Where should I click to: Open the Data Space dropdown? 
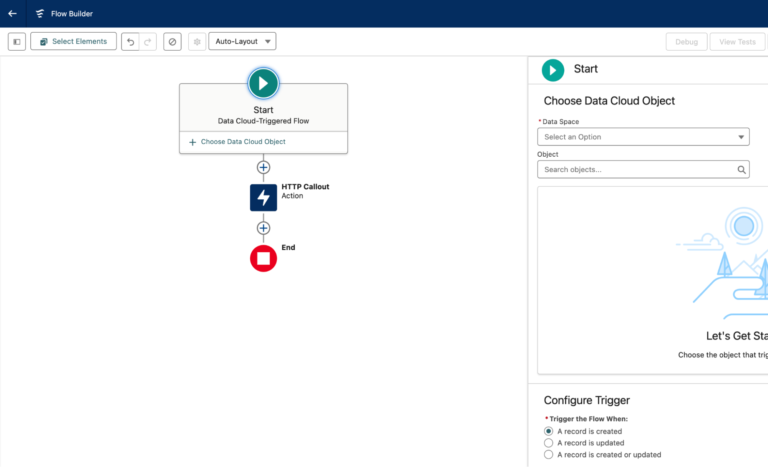643,137
